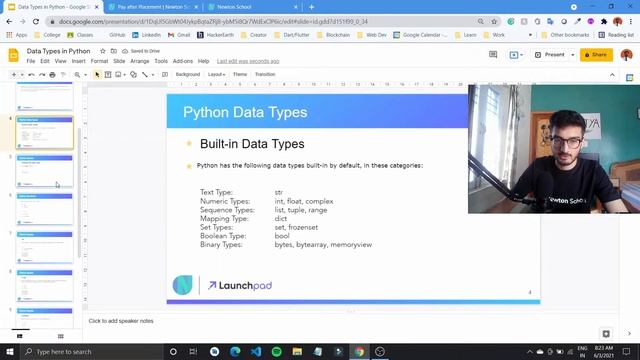
Task: Print the presentation
Action: coord(52,75)
